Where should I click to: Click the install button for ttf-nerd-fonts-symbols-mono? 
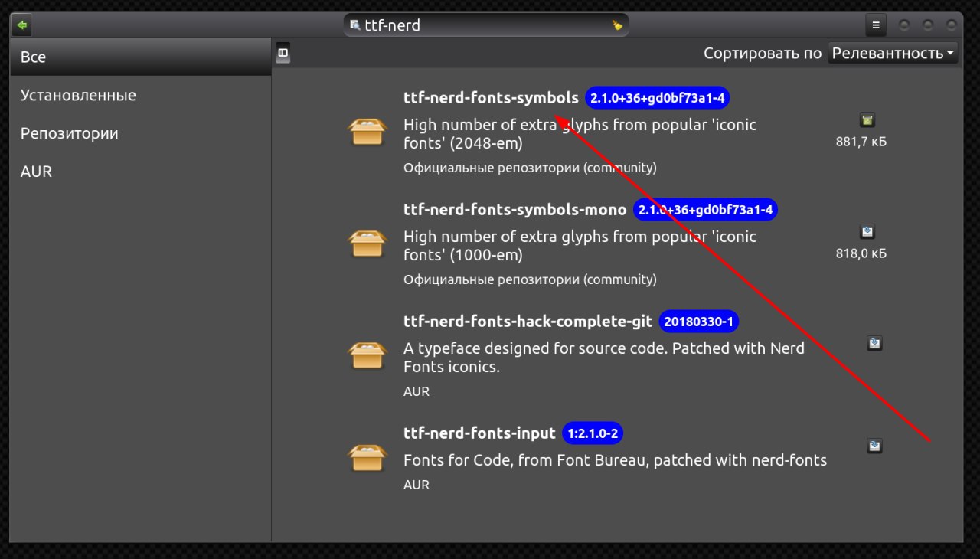[867, 232]
